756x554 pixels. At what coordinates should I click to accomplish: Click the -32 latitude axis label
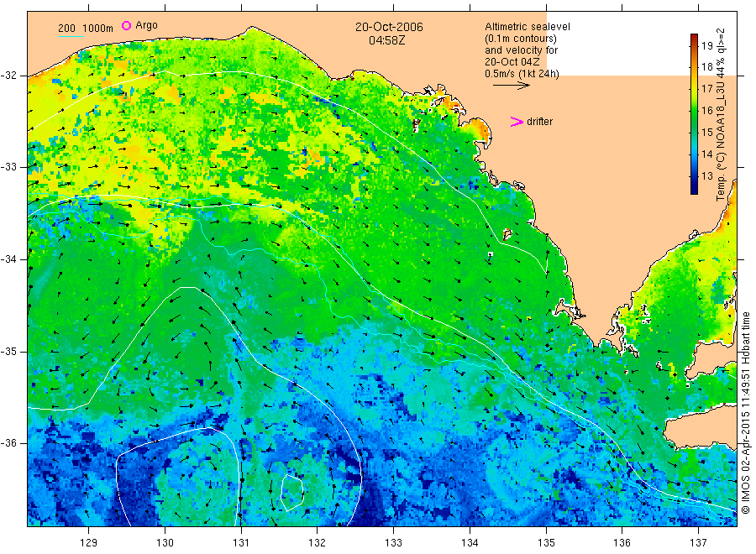pyautogui.click(x=8, y=76)
